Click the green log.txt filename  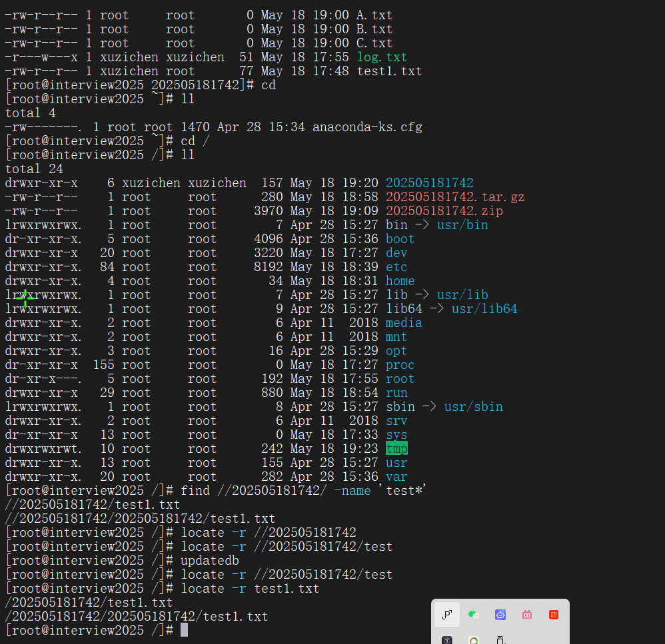click(382, 57)
